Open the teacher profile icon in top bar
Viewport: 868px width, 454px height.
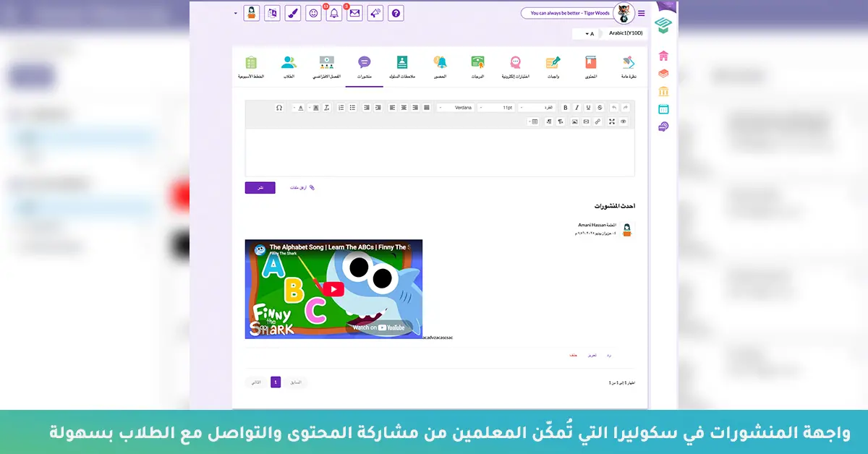pos(251,13)
